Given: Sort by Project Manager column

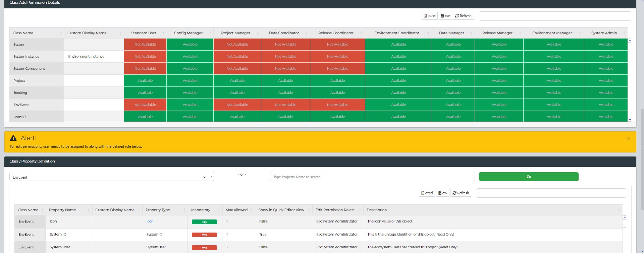Looking at the screenshot, I should [x=237, y=33].
